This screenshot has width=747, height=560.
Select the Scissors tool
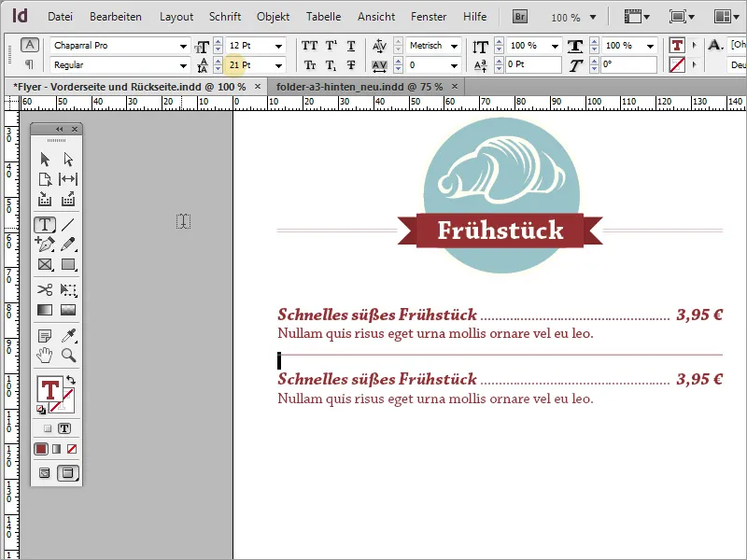coord(45,289)
